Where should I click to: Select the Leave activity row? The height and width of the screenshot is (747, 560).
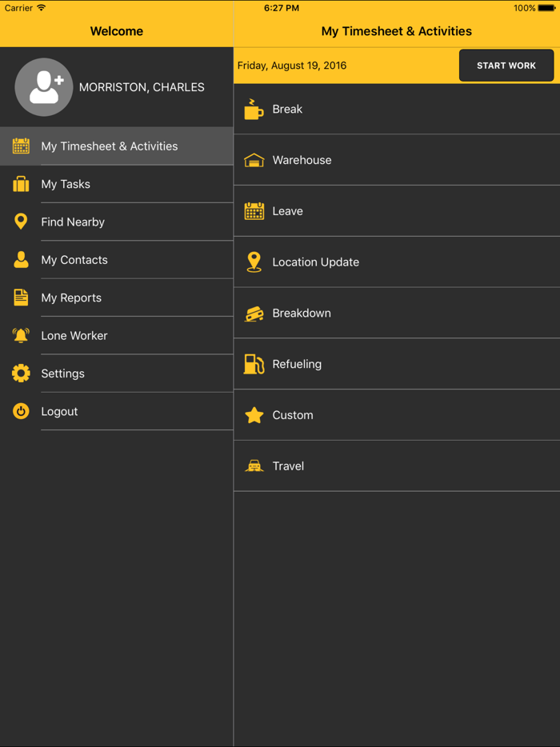click(x=397, y=211)
